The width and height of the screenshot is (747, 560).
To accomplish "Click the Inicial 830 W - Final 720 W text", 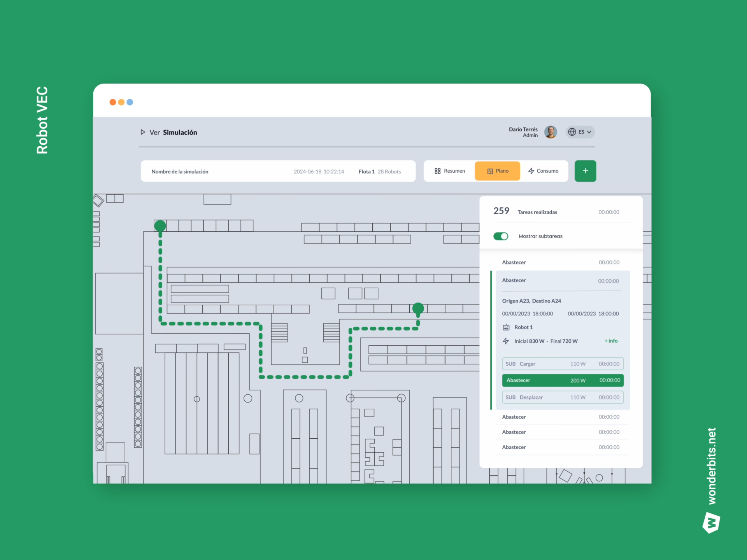I will [x=546, y=341].
